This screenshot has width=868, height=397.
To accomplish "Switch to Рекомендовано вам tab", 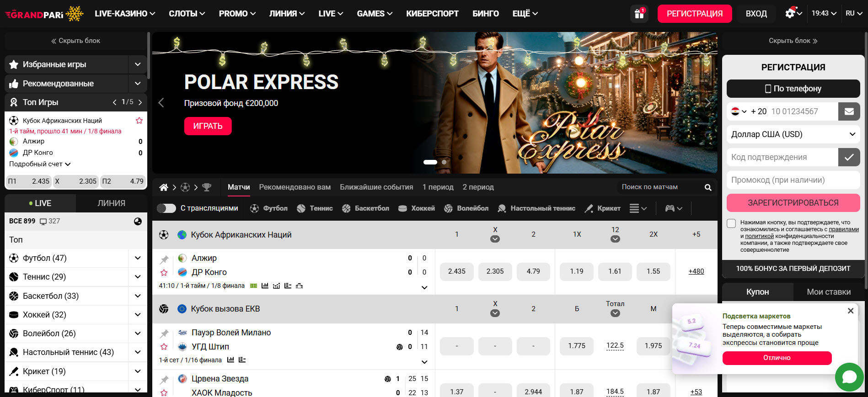I will pos(295,187).
